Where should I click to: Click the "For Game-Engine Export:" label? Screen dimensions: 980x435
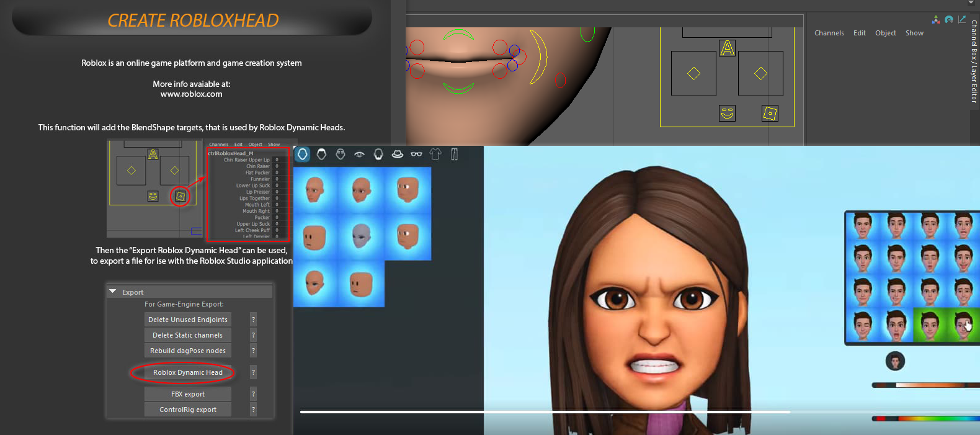point(184,304)
